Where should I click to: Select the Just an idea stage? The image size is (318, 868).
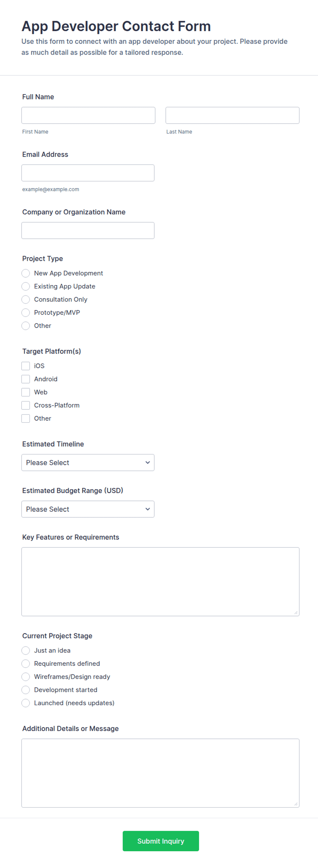(26, 650)
